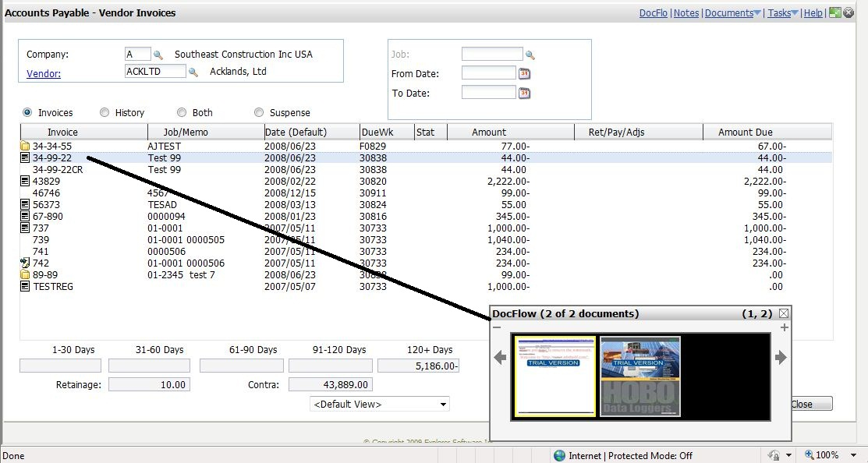Go to previous DocFlow document arrow
The height and width of the screenshot is (463, 868).
(500, 357)
